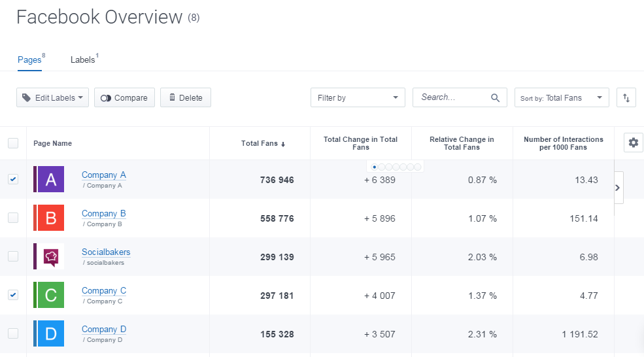
Task: Tick the select-all checkbox in header
Action: click(x=13, y=143)
